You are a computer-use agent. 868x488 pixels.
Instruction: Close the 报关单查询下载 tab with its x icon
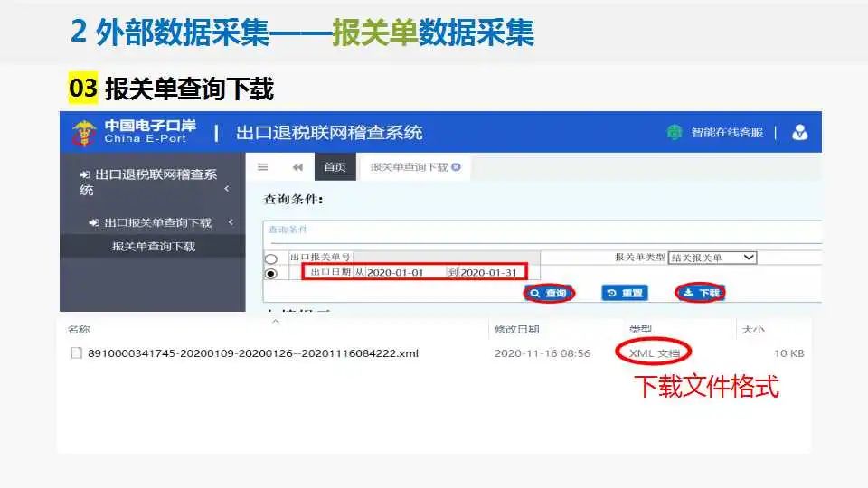pos(456,167)
